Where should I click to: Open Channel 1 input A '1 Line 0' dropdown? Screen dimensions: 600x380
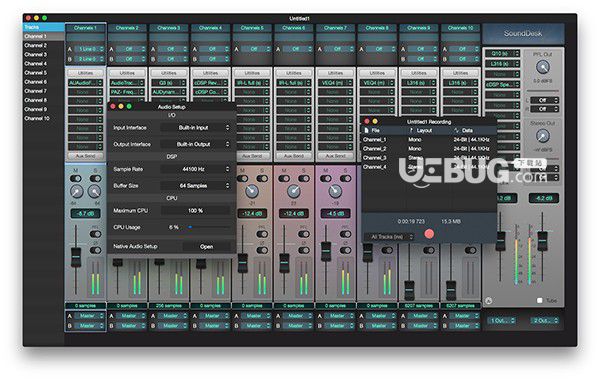click(x=89, y=49)
